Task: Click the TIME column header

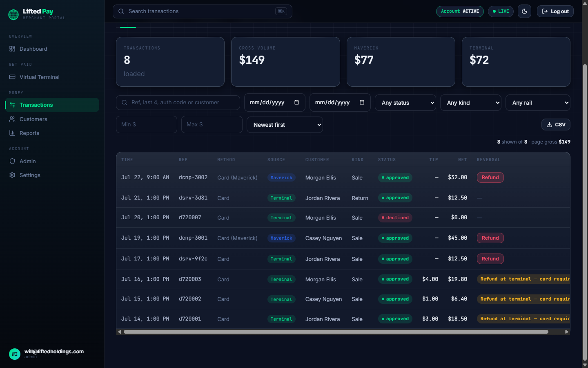Action: [x=127, y=160]
